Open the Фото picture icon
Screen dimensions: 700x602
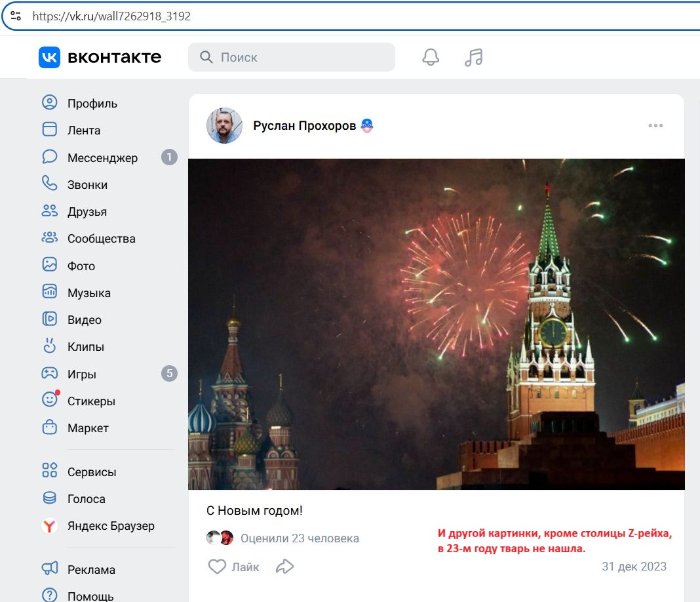[x=50, y=264]
